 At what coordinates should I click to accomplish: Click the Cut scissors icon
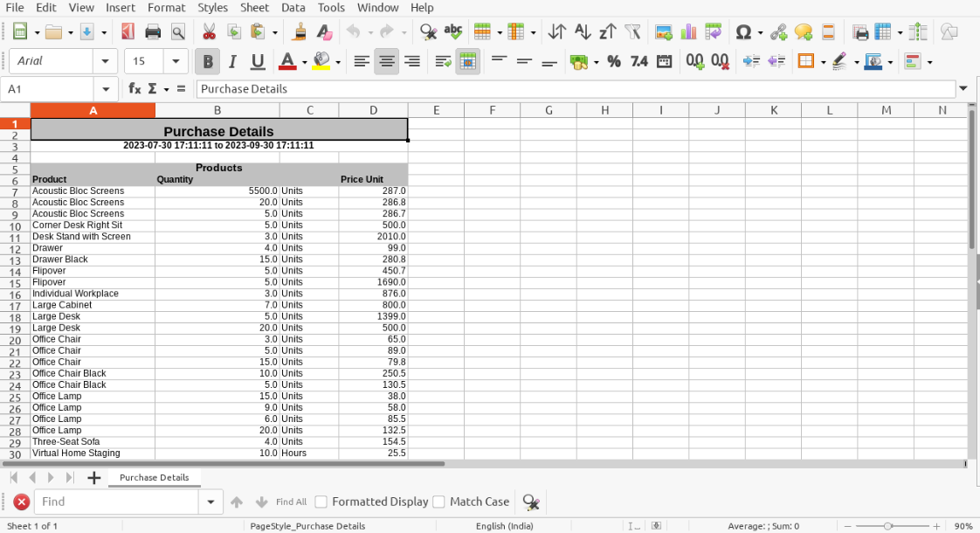click(x=209, y=31)
